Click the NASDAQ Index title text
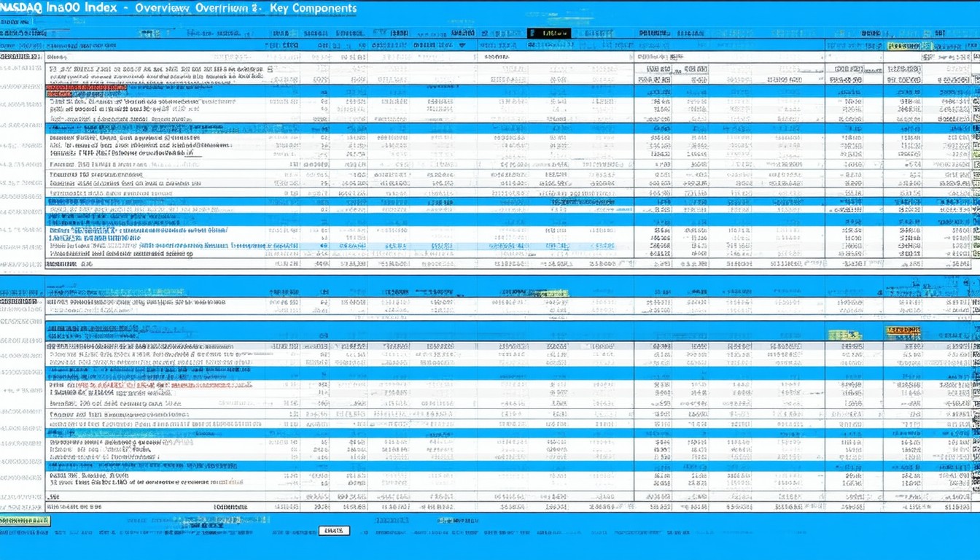 58,8
